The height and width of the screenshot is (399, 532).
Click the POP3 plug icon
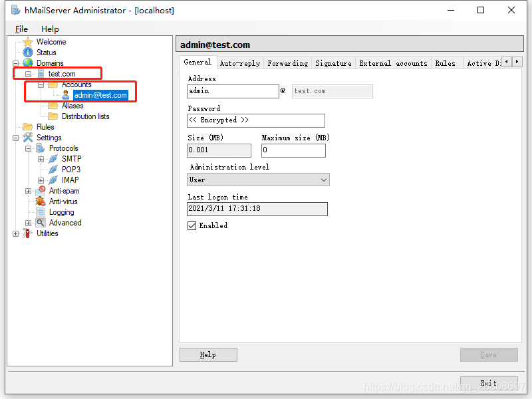pos(53,170)
